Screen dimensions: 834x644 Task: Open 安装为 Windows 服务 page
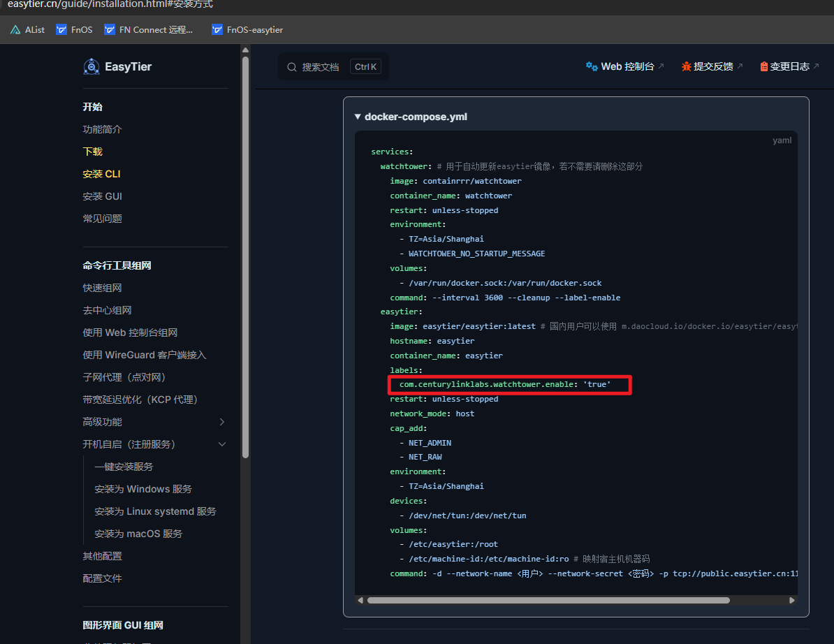(143, 489)
